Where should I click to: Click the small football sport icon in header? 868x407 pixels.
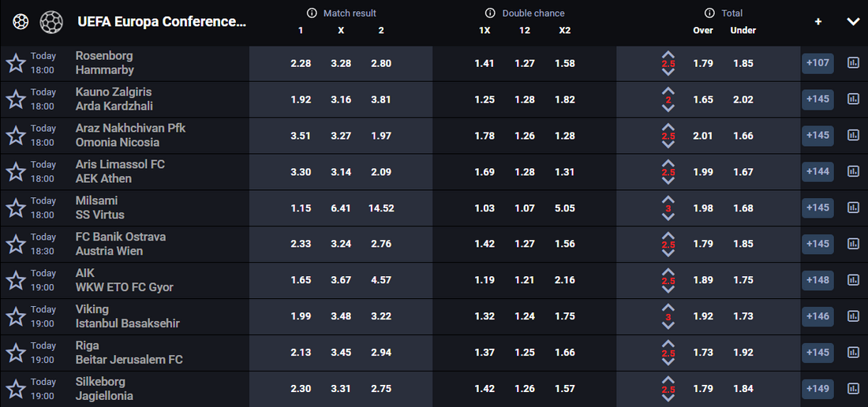pos(21,21)
